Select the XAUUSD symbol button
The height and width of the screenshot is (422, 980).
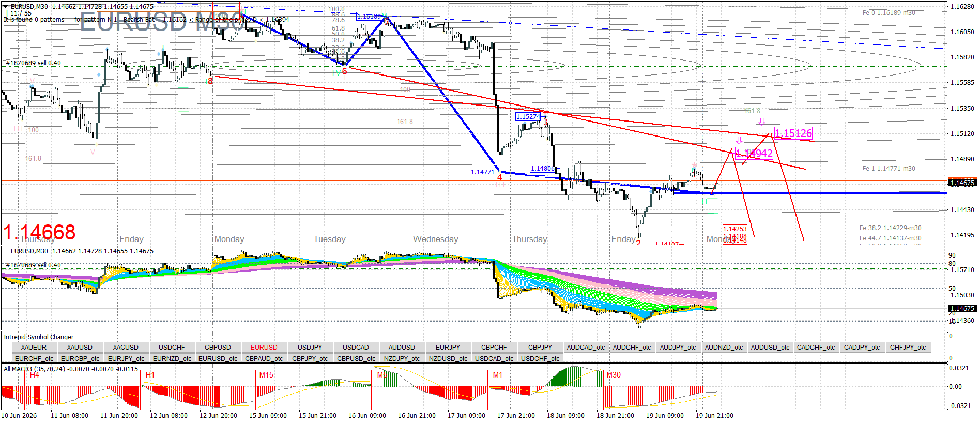click(x=80, y=348)
